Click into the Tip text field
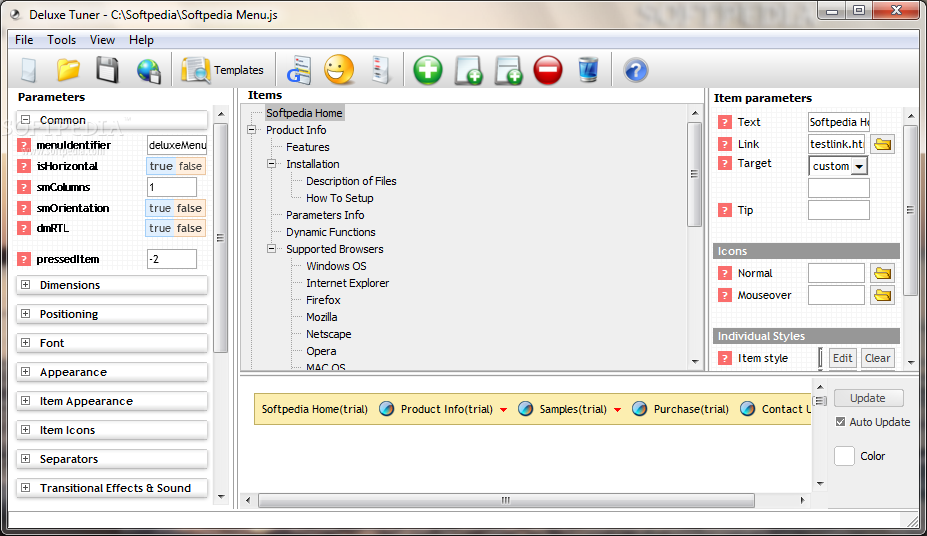 [x=838, y=210]
